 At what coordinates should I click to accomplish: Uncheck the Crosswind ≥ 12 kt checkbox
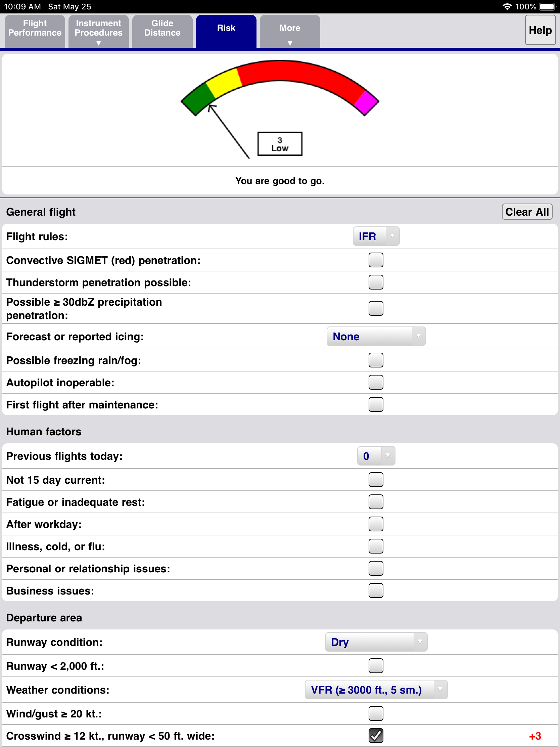pos(376,736)
